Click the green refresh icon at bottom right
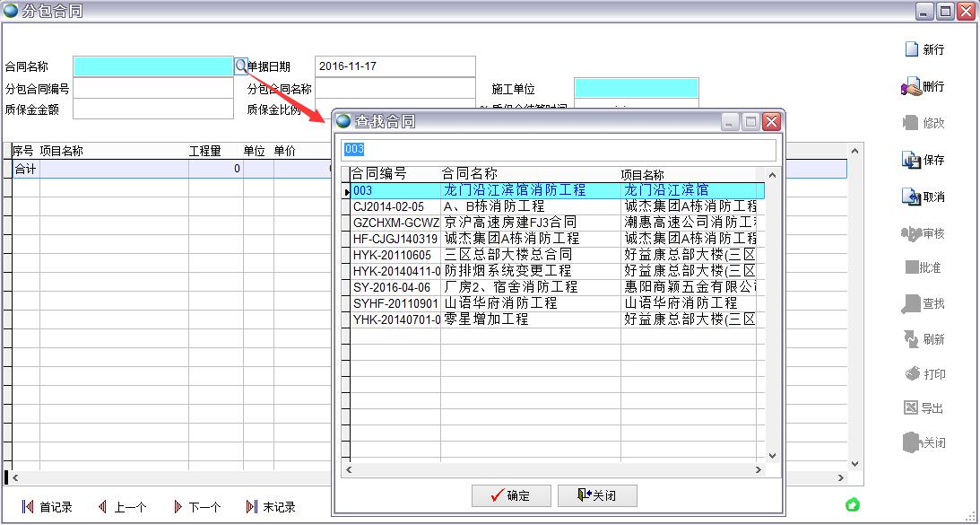The width and height of the screenshot is (980, 525). coord(853,504)
